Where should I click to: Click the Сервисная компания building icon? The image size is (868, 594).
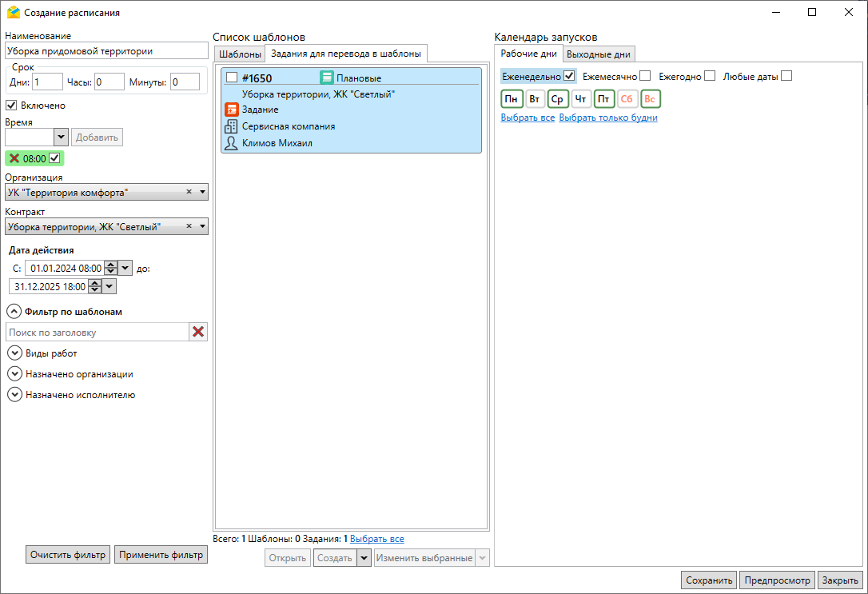tap(232, 126)
